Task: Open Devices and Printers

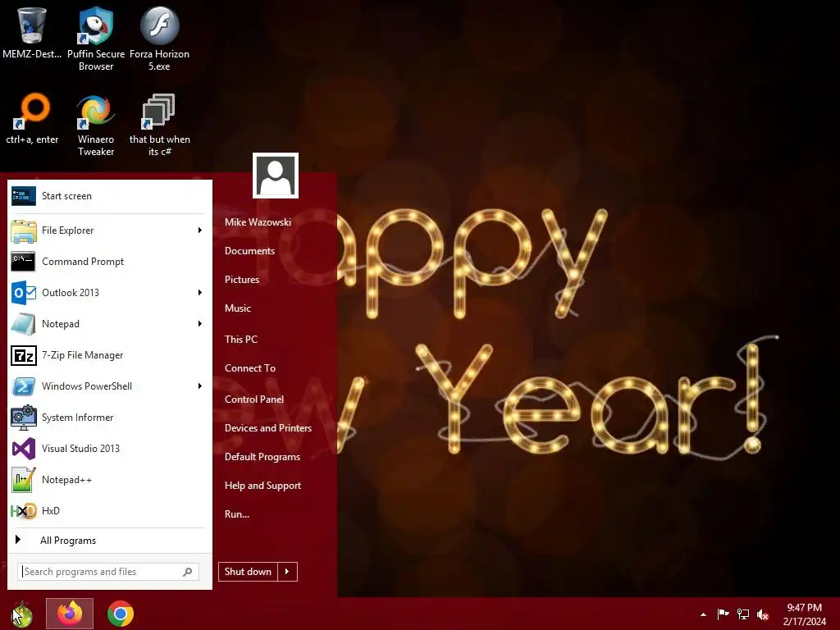Action: 268,428
